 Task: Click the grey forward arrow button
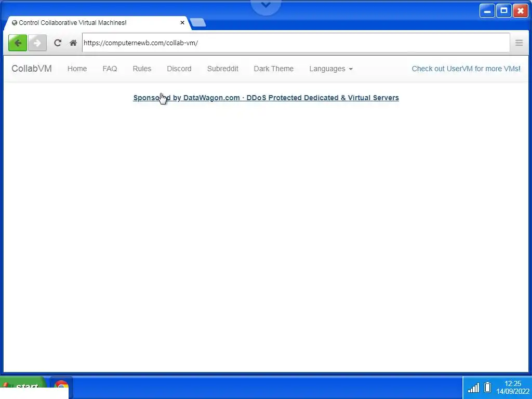pyautogui.click(x=37, y=43)
